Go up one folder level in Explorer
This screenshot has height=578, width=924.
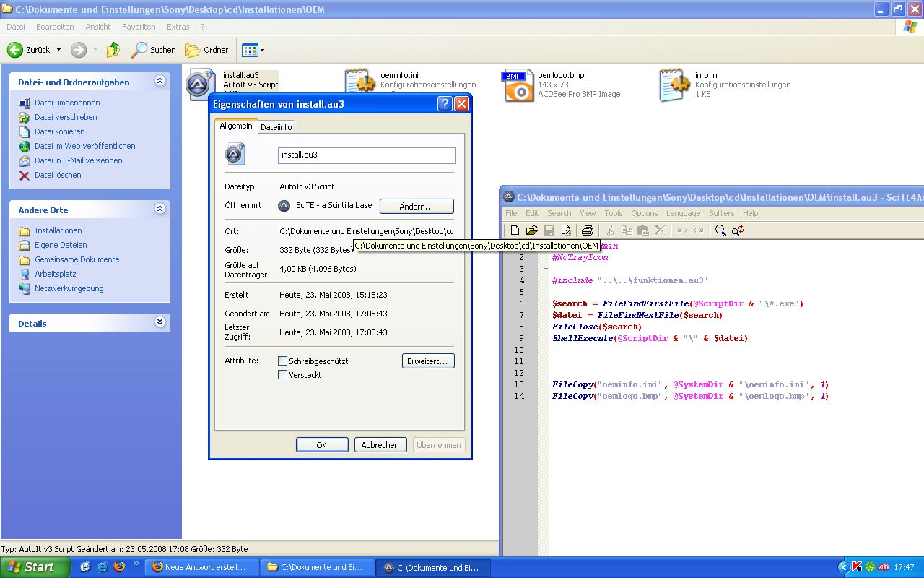[113, 50]
